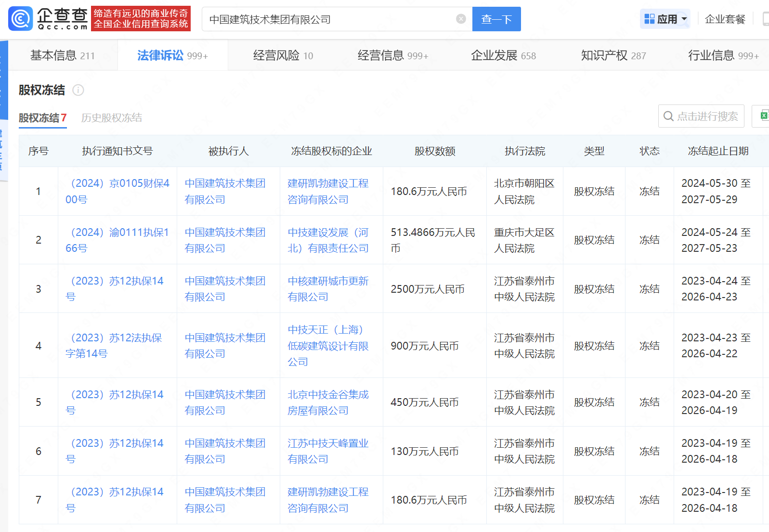Image resolution: width=769 pixels, height=532 pixels.
Task: Switch to 知识产权 tab
Action: (613, 55)
